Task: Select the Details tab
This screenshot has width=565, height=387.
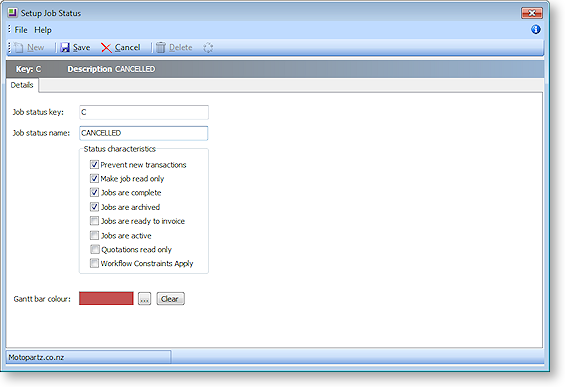Action: point(22,85)
